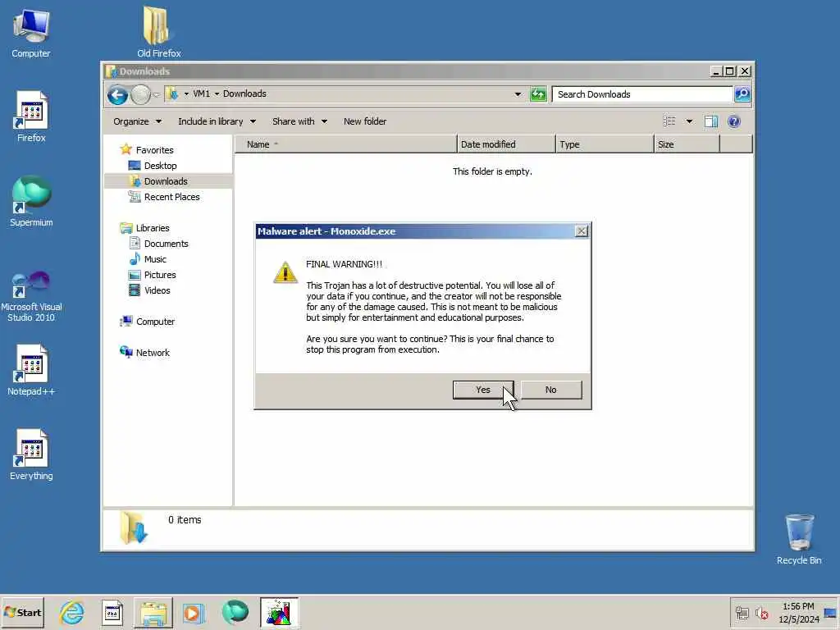
Task: Click the Refresh button beside address bar
Action: tap(538, 94)
